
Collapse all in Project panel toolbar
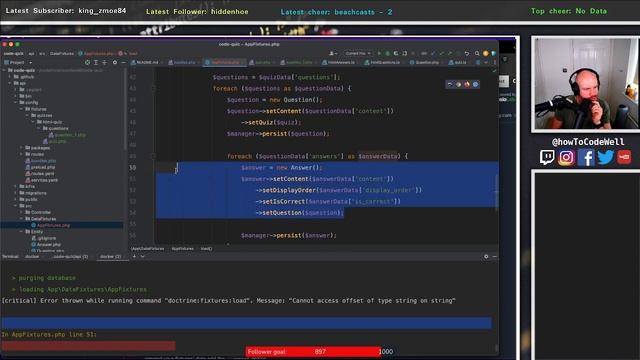[104, 62]
